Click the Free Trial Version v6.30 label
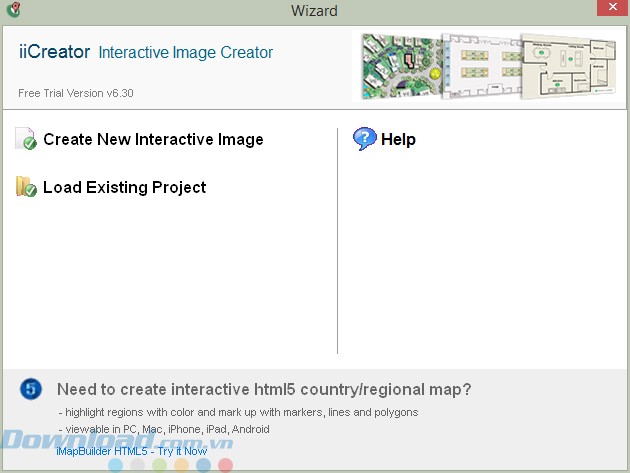The image size is (630, 473). click(76, 93)
